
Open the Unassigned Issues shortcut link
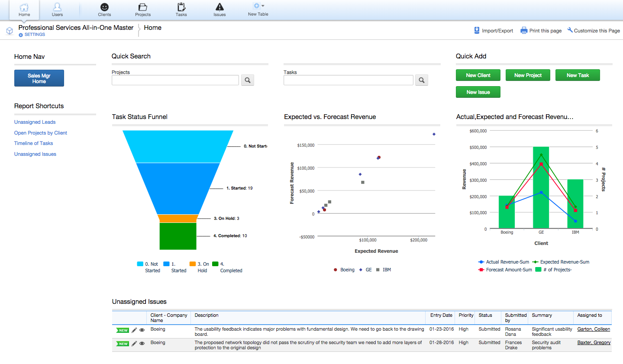pyautogui.click(x=35, y=154)
